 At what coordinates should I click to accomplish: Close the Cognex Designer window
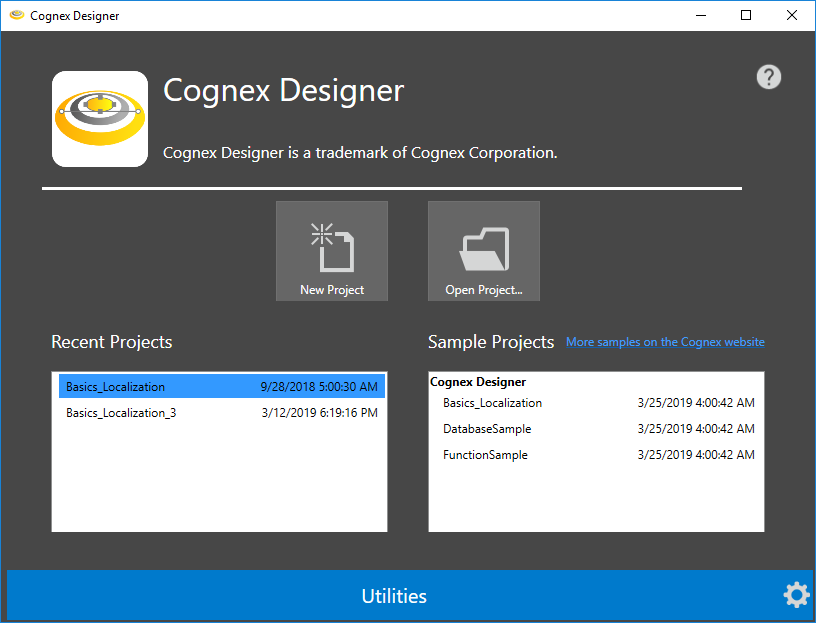click(792, 16)
